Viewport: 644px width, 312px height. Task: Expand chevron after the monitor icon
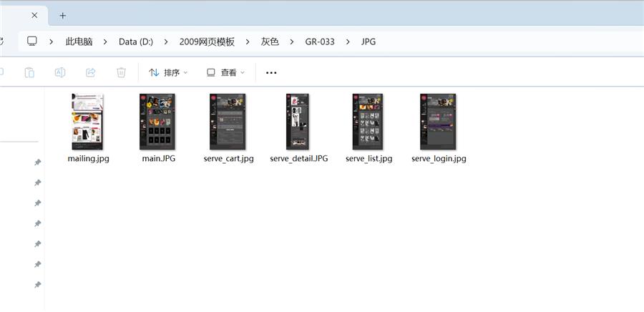point(52,42)
